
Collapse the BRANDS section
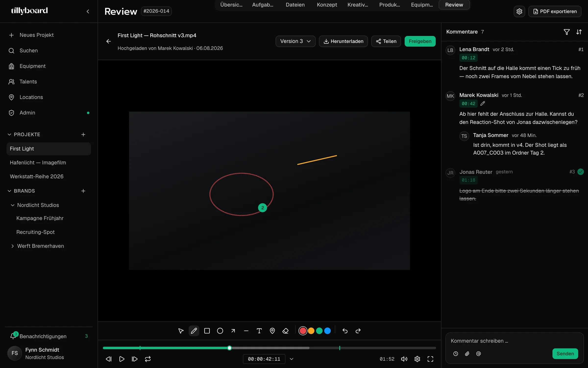pos(9,191)
